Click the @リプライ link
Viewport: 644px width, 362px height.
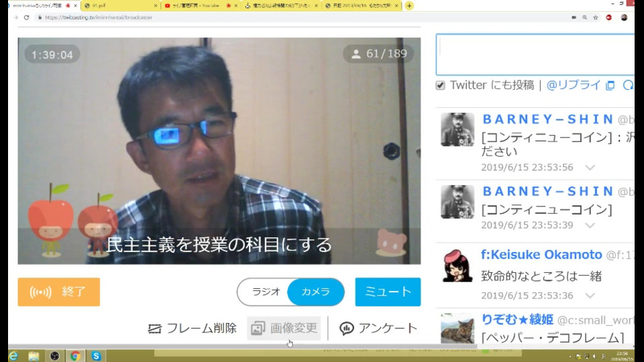point(574,85)
